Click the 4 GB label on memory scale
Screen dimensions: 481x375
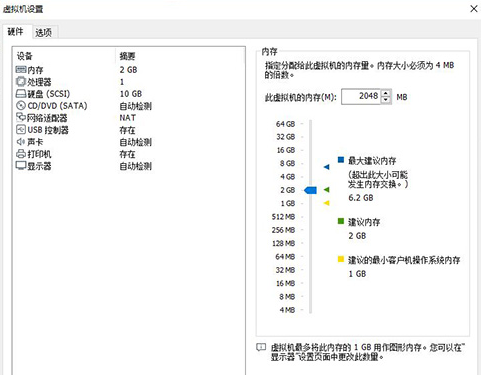[288, 177]
